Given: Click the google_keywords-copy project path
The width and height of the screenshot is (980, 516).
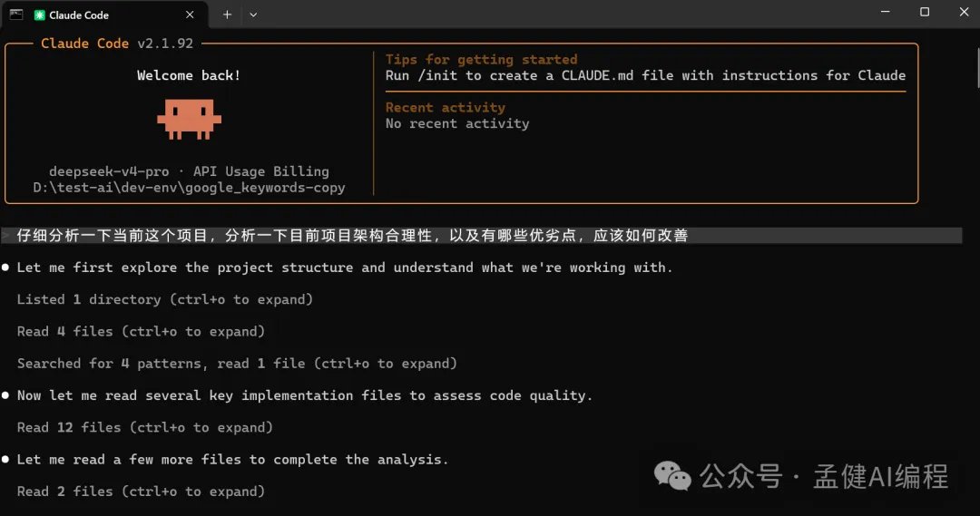Looking at the screenshot, I should (x=189, y=188).
